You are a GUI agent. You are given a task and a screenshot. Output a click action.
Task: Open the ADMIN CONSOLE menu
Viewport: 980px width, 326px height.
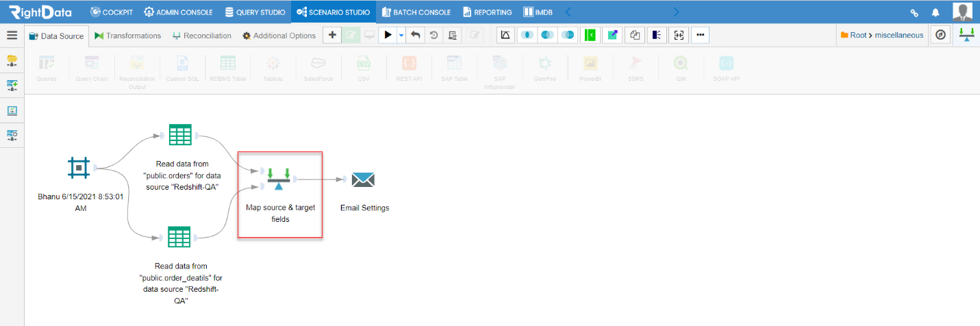[x=178, y=12]
